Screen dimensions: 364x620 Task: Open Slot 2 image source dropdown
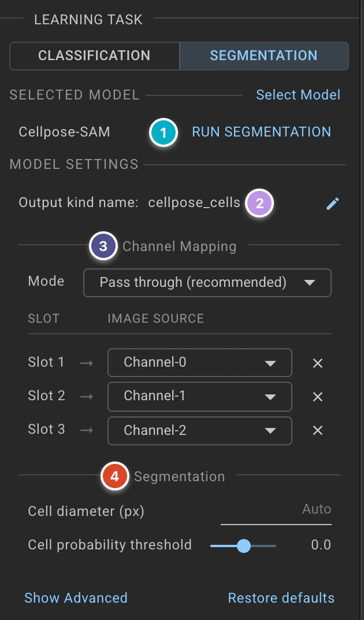pos(199,397)
